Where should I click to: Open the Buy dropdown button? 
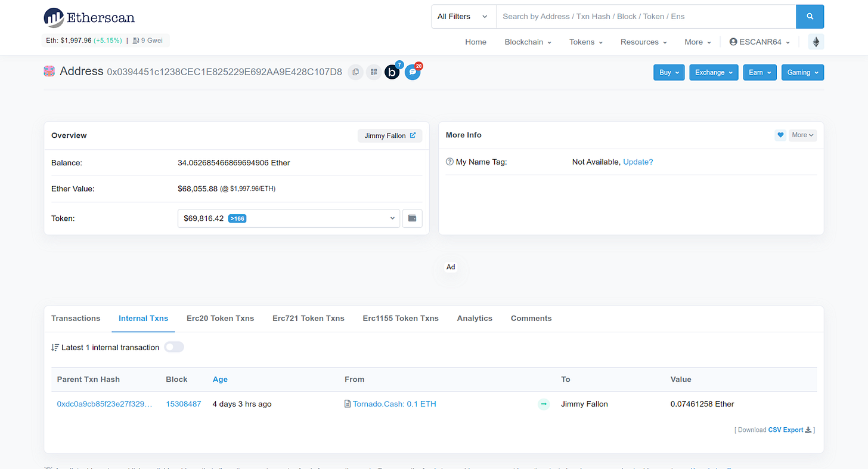coord(669,72)
